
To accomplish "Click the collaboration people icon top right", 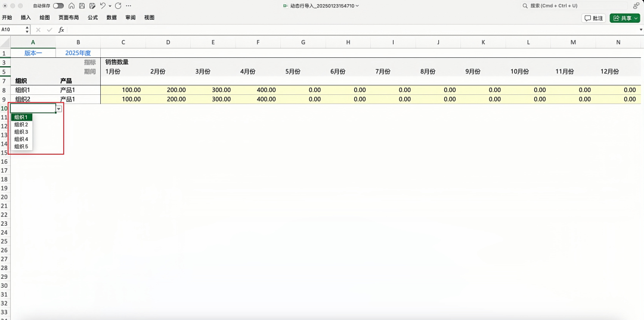I will [x=636, y=6].
